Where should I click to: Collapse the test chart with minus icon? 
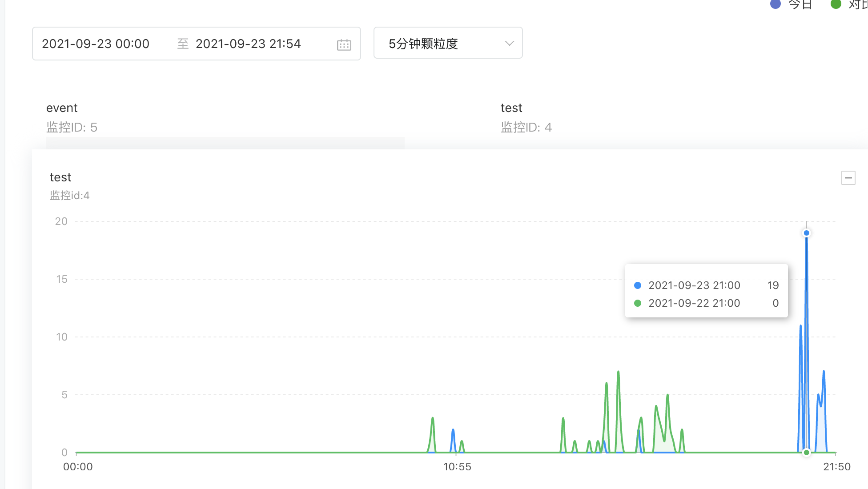[x=848, y=178]
